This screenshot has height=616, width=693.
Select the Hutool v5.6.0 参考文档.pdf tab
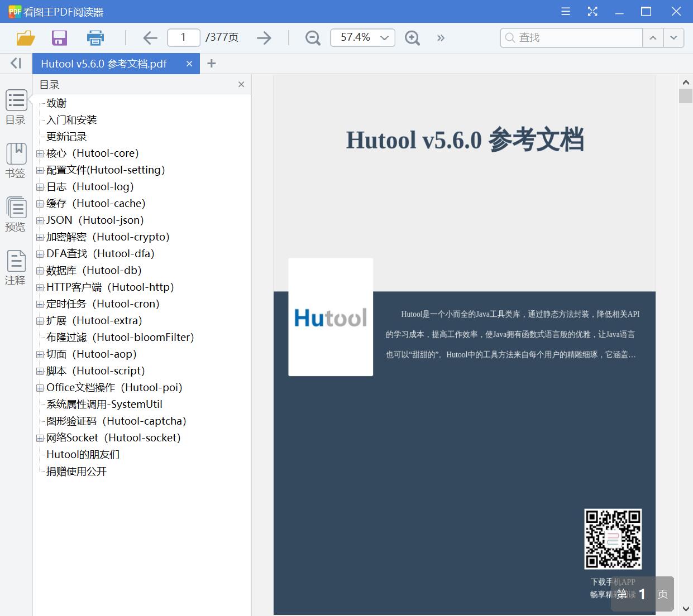[x=104, y=64]
